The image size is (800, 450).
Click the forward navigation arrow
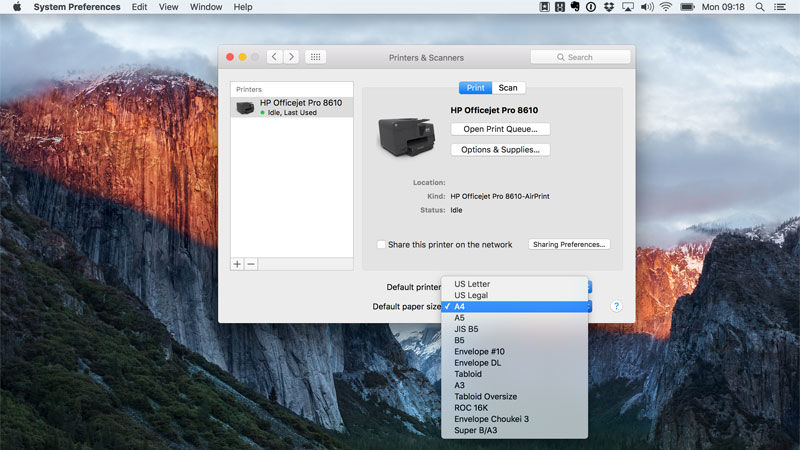(x=291, y=57)
